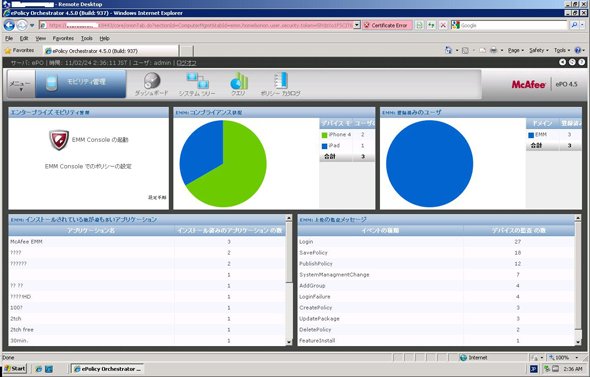Click the language bar tray icon
Image resolution: width=590 pixels, height=377 pixels.
[x=534, y=369]
